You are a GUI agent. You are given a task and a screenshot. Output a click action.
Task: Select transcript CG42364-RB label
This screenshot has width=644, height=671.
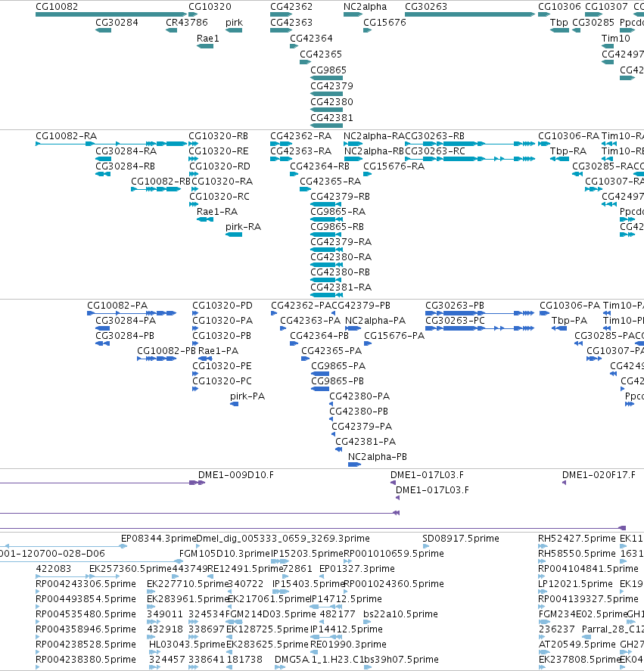tap(320, 166)
